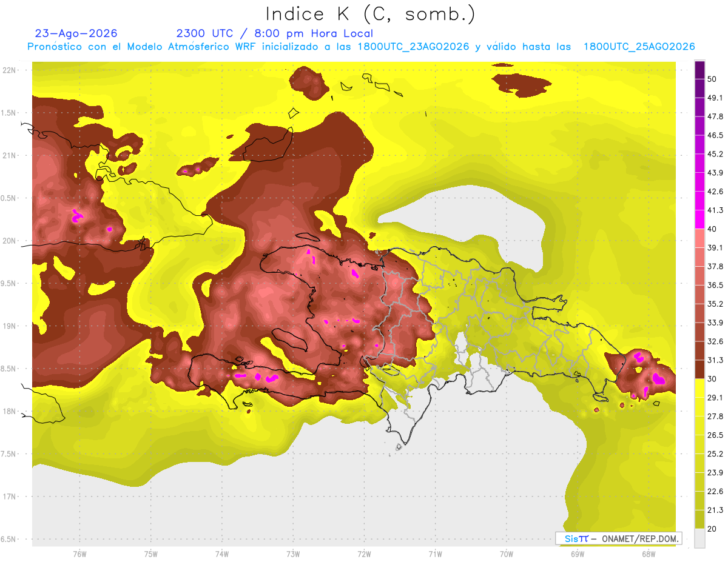
Task: Click colorbar value "35.2"
Action: [715, 304]
